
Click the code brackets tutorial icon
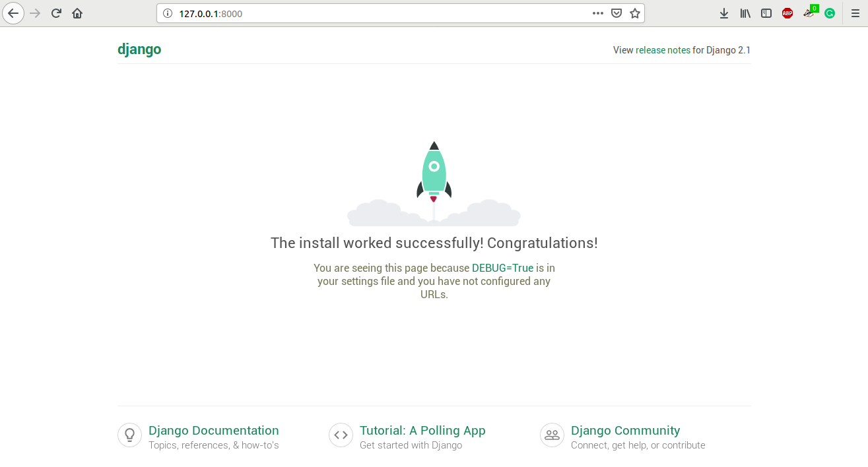pyautogui.click(x=341, y=435)
